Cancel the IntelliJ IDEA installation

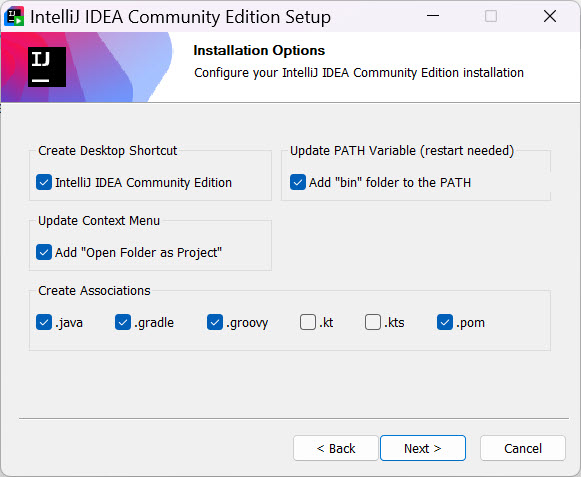coord(523,448)
